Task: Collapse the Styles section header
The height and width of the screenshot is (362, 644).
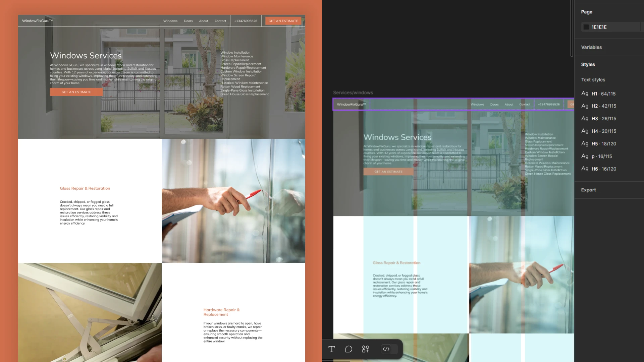Action: click(x=588, y=65)
